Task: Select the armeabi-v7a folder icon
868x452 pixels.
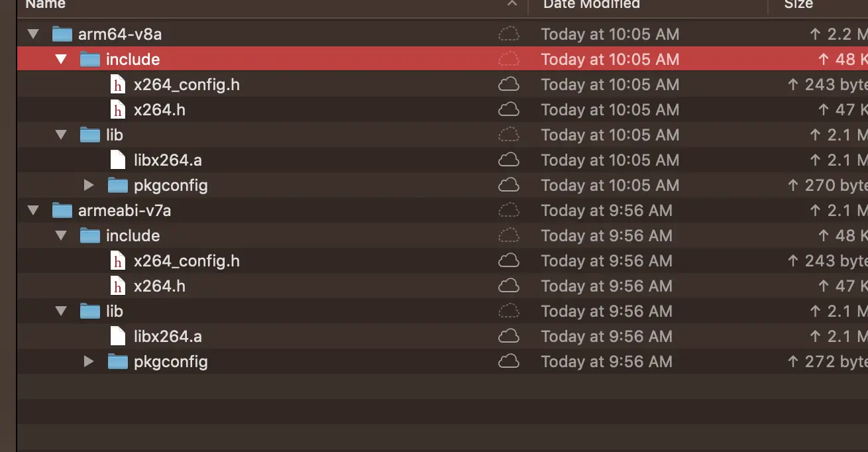Action: 62,210
